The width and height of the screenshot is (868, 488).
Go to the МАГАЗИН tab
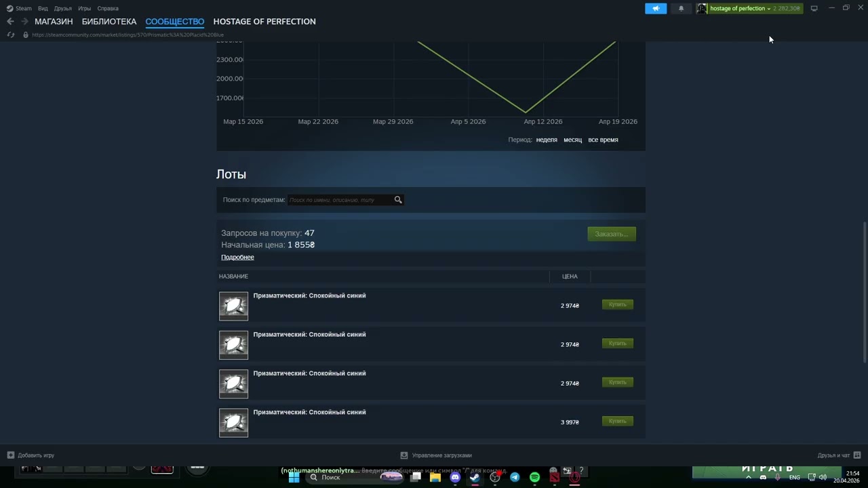coord(54,22)
